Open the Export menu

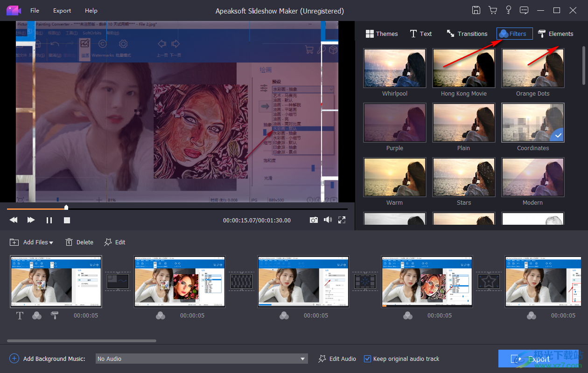[62, 10]
